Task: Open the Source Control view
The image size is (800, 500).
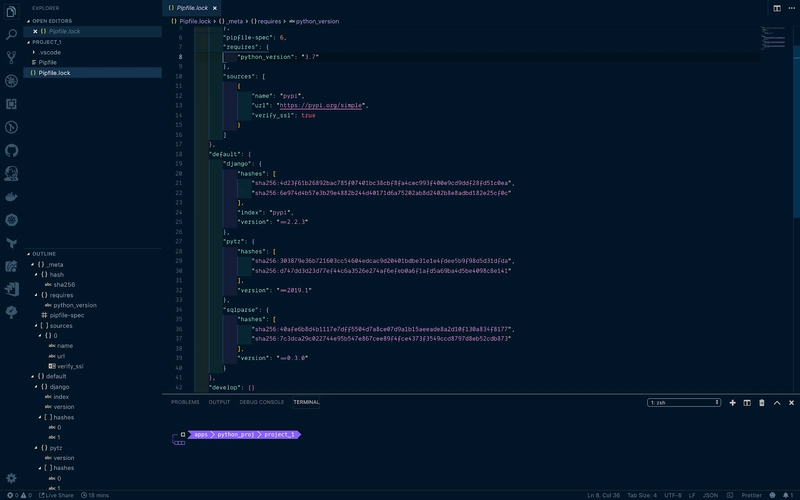Action: coord(12,57)
